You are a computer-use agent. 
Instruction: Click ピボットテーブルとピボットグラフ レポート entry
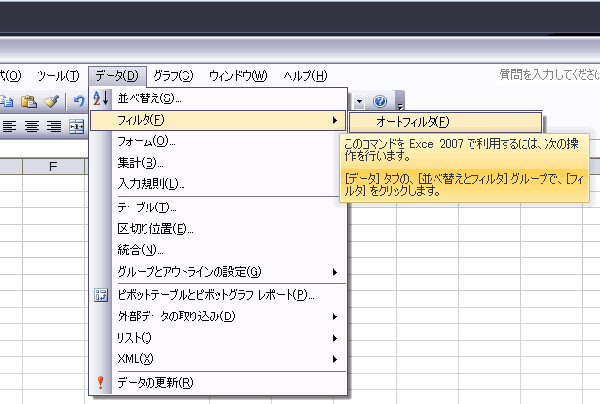[x=216, y=295]
